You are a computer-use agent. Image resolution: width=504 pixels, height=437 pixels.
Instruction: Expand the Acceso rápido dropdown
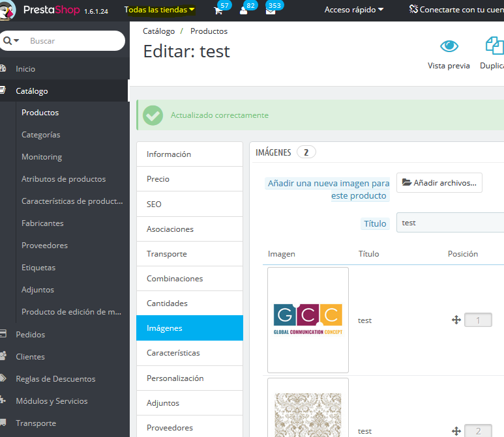[354, 10]
